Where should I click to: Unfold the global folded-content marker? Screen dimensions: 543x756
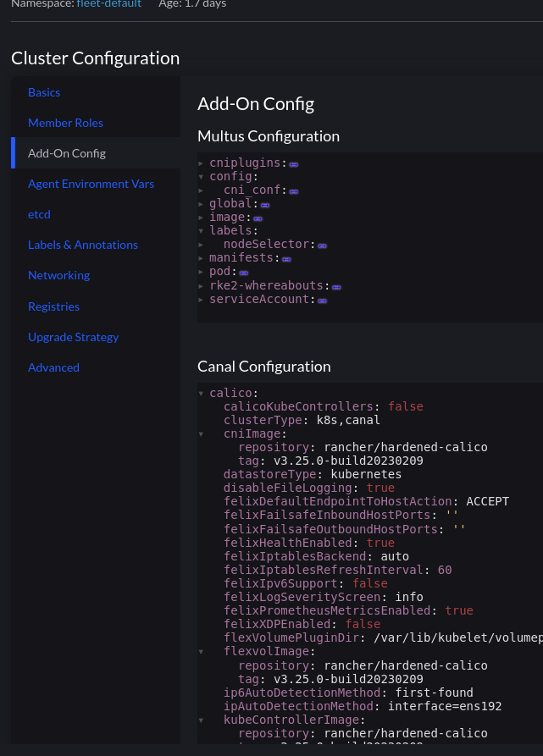click(x=265, y=205)
